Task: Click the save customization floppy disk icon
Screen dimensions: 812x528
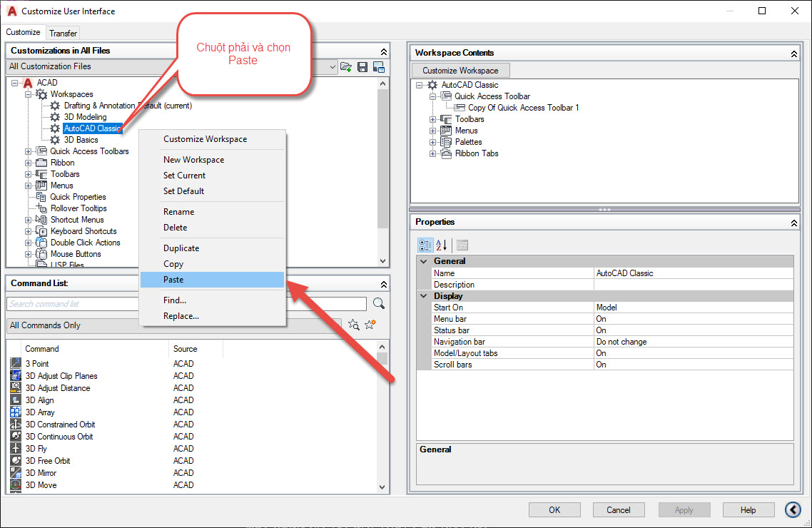Action: click(362, 67)
